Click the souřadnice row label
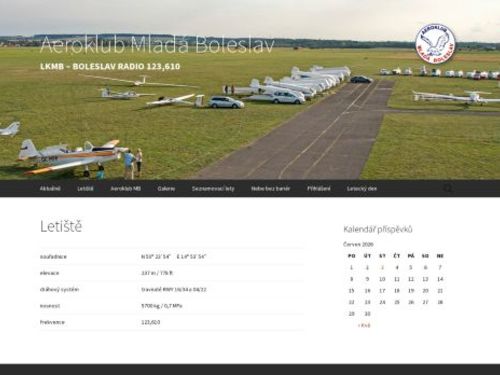 [x=53, y=257]
